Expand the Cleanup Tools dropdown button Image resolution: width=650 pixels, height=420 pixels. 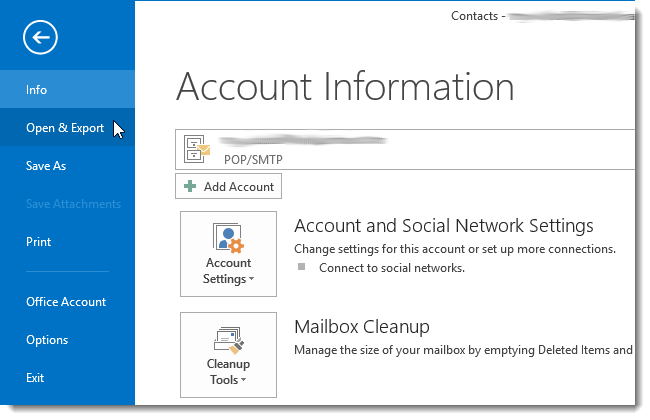pos(228,355)
